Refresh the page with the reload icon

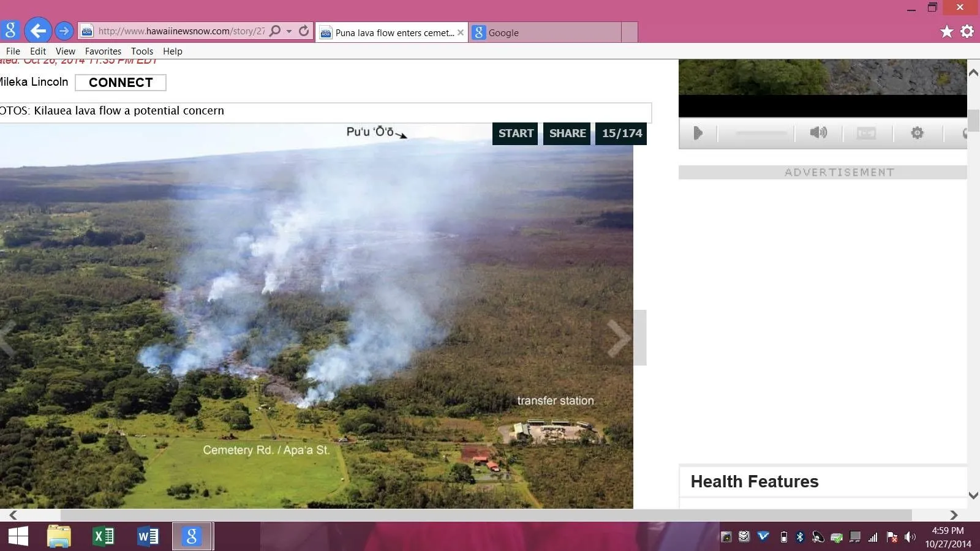[304, 31]
